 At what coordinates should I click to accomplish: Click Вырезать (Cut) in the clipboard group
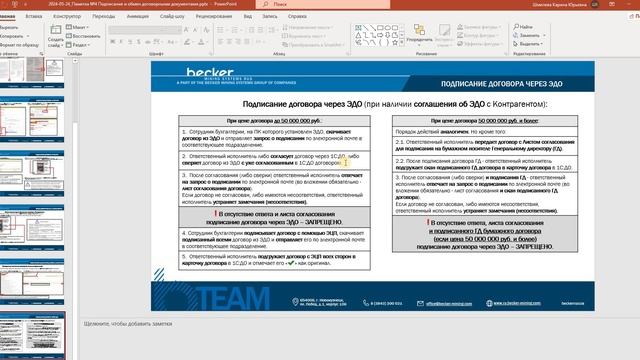pos(9,27)
